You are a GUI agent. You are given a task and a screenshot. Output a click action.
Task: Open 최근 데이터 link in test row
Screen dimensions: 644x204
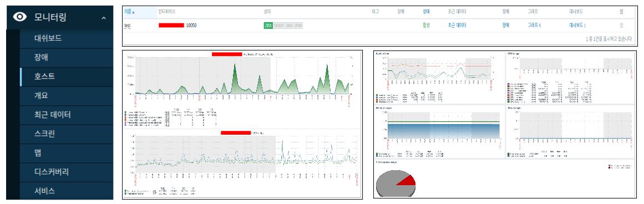(457, 25)
